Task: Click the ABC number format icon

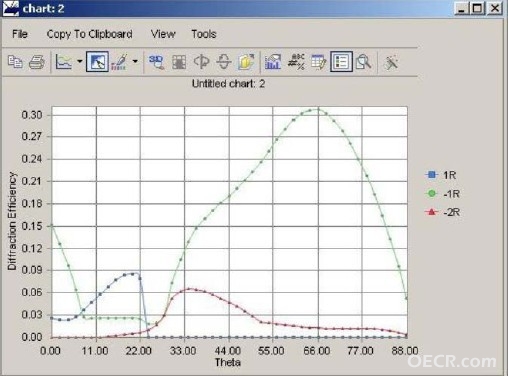Action: tap(296, 62)
